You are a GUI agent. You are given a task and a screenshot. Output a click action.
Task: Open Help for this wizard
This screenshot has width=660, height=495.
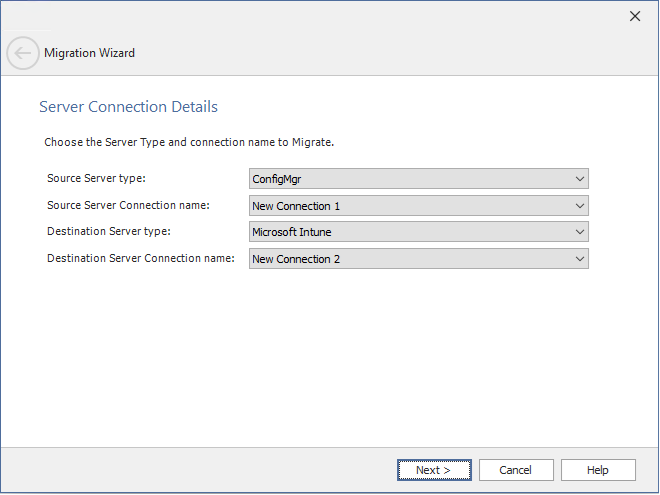click(598, 470)
